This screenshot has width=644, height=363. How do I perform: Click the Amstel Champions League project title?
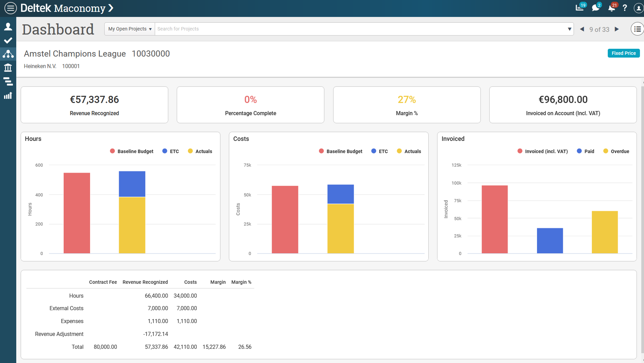tap(75, 53)
